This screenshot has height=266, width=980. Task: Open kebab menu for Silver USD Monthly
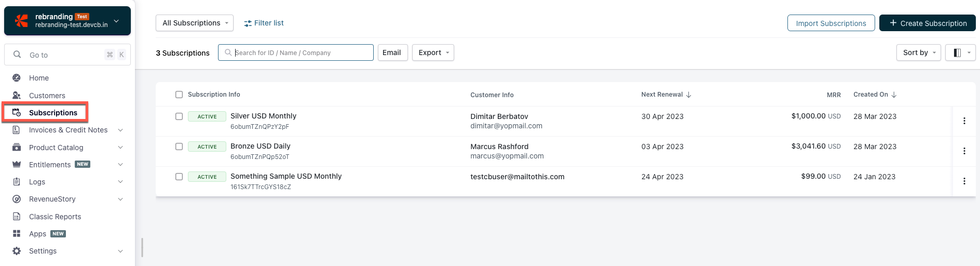click(x=964, y=121)
